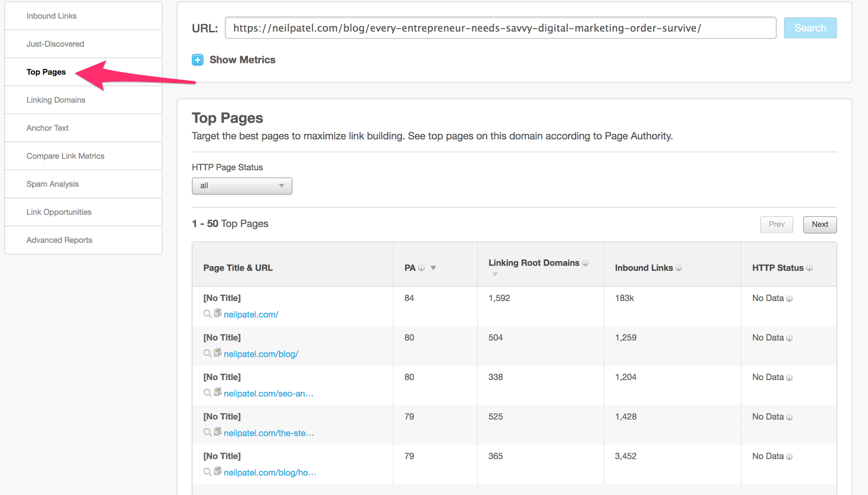
Task: Click the page icon beside neilpatel.com/blog/ho…
Action: pyautogui.click(x=218, y=471)
